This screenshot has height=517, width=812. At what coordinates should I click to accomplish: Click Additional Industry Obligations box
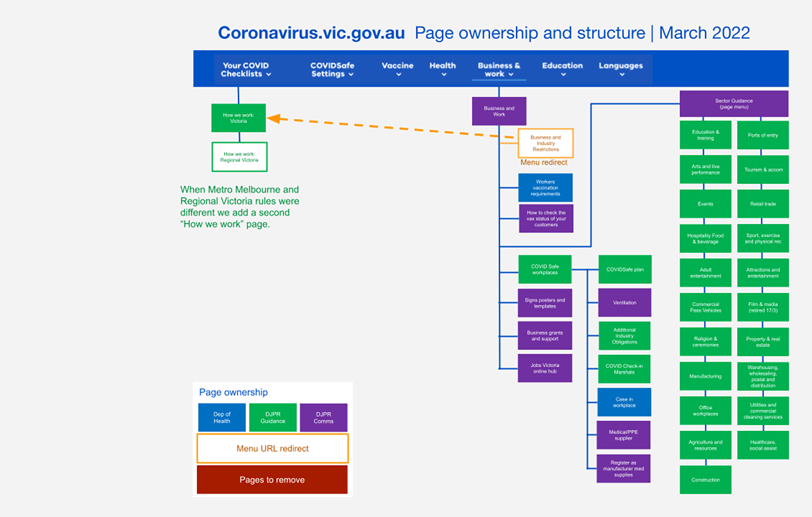624,336
